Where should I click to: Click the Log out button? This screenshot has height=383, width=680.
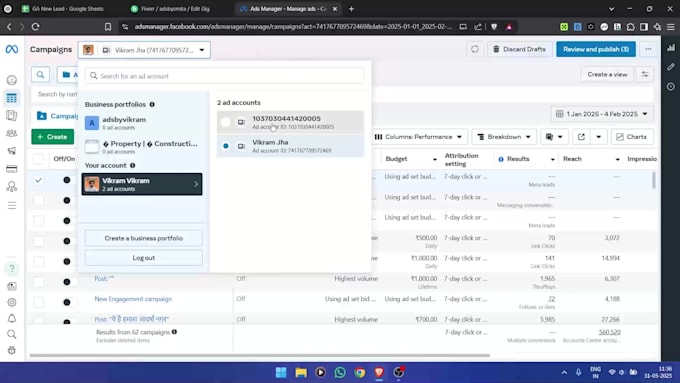pyautogui.click(x=144, y=258)
